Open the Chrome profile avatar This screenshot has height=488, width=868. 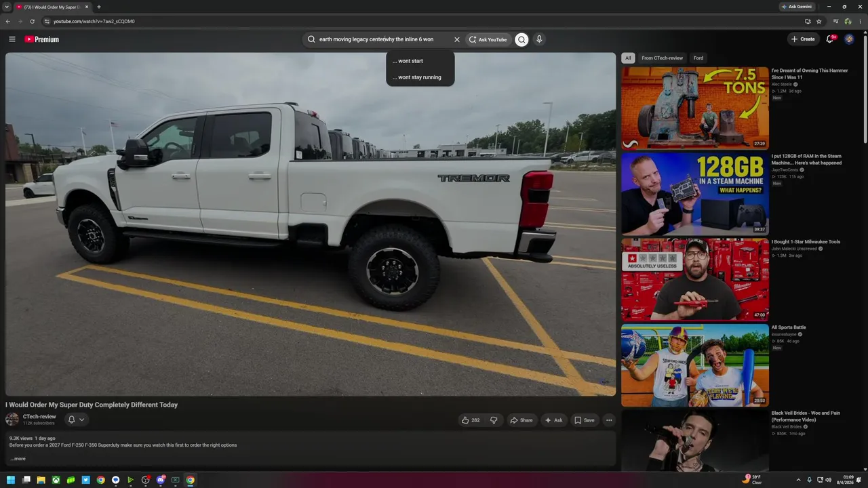tap(848, 21)
